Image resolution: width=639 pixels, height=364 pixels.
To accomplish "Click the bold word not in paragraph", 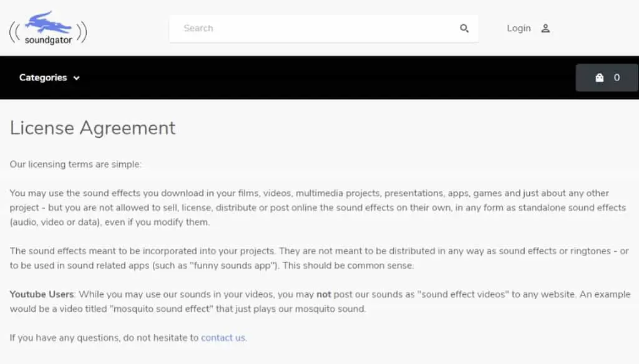I will (324, 294).
